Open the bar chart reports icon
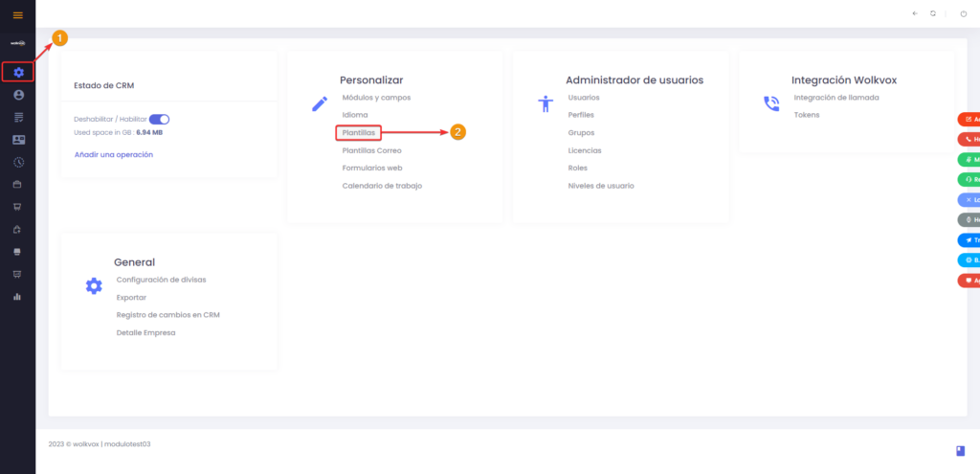Image resolution: width=980 pixels, height=474 pixels. pyautogui.click(x=17, y=297)
